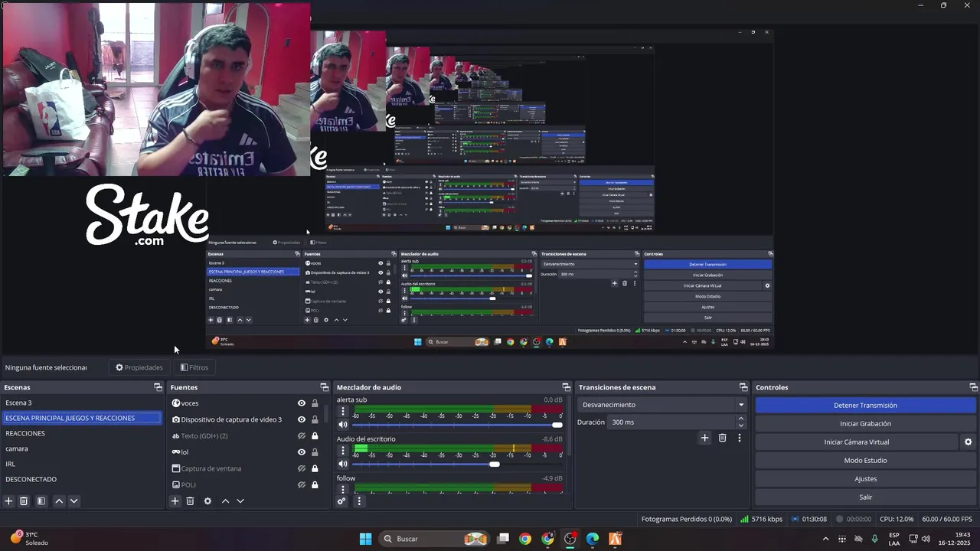The height and width of the screenshot is (551, 980).
Task: Click the Salir button
Action: pyautogui.click(x=865, y=497)
